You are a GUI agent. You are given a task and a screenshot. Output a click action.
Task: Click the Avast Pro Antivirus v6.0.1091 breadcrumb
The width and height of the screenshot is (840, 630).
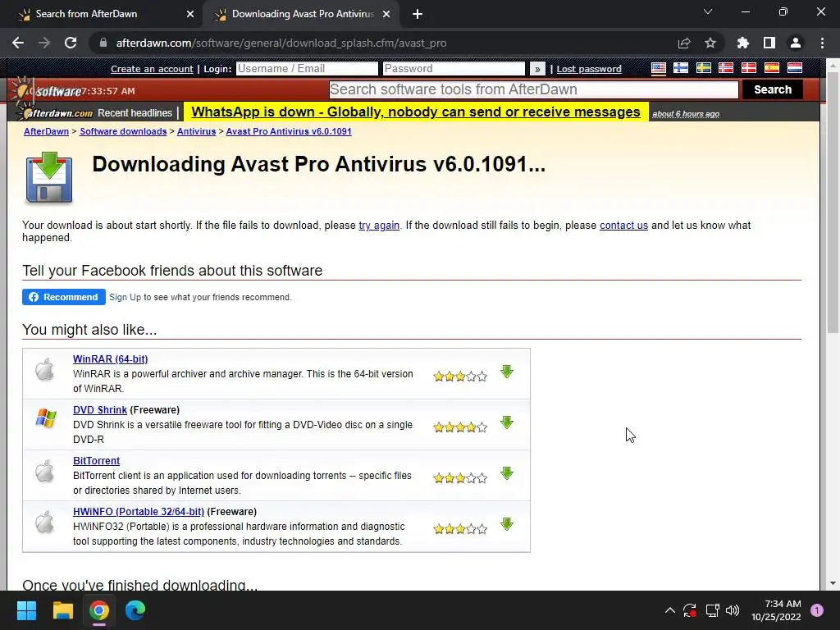coord(289,131)
